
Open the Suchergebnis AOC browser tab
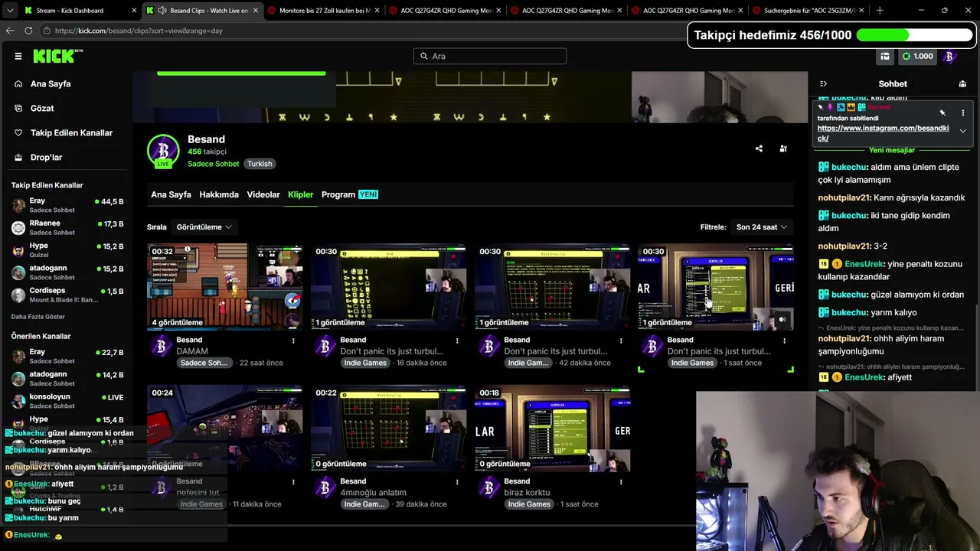point(809,11)
